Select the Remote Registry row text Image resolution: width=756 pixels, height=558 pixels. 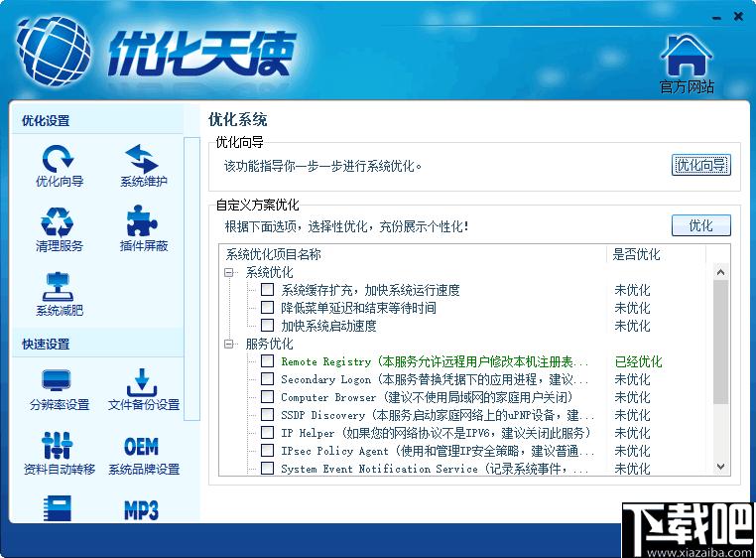(x=435, y=361)
